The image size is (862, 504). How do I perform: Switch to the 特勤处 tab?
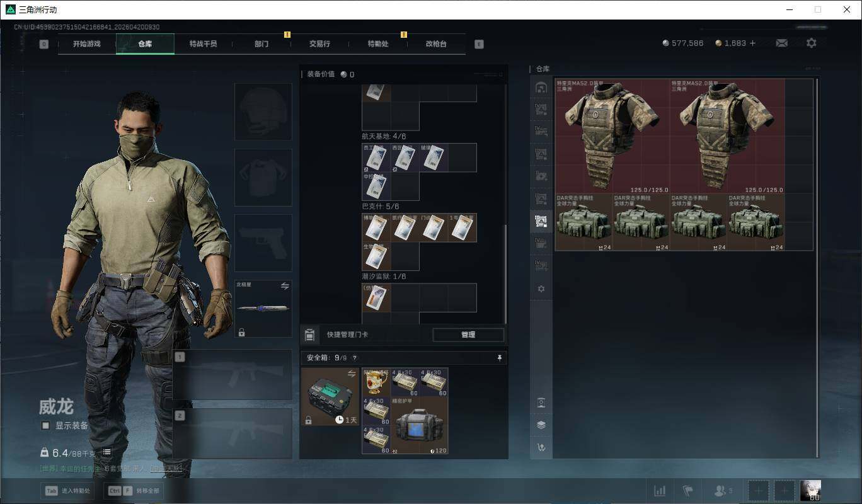378,44
